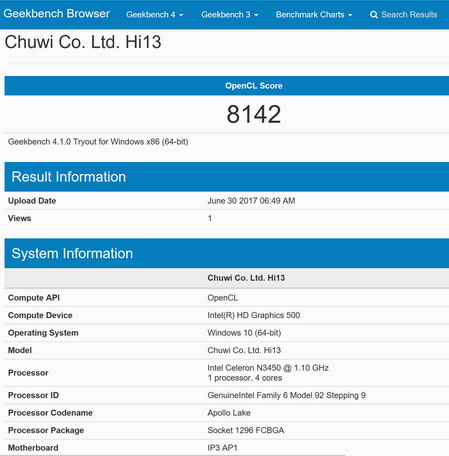Open the Benchmark Charts dropdown
Viewport: 449px width, 456px height.
(x=314, y=15)
